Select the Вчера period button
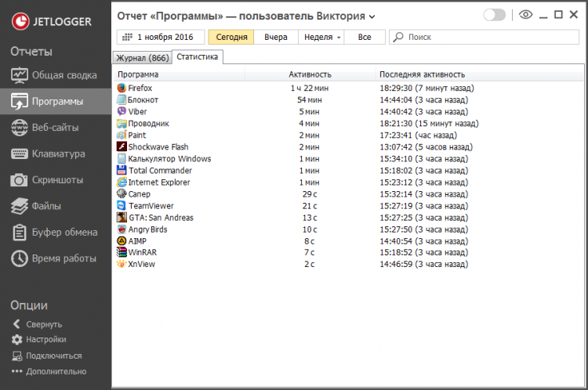This screenshot has width=588, height=390. 276,37
